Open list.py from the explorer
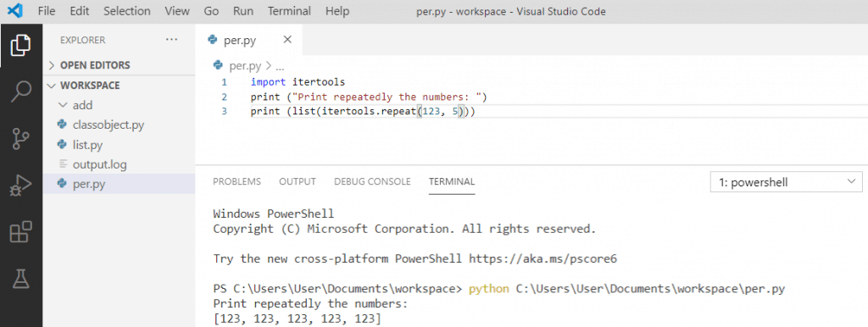This screenshot has width=868, height=327. [87, 145]
